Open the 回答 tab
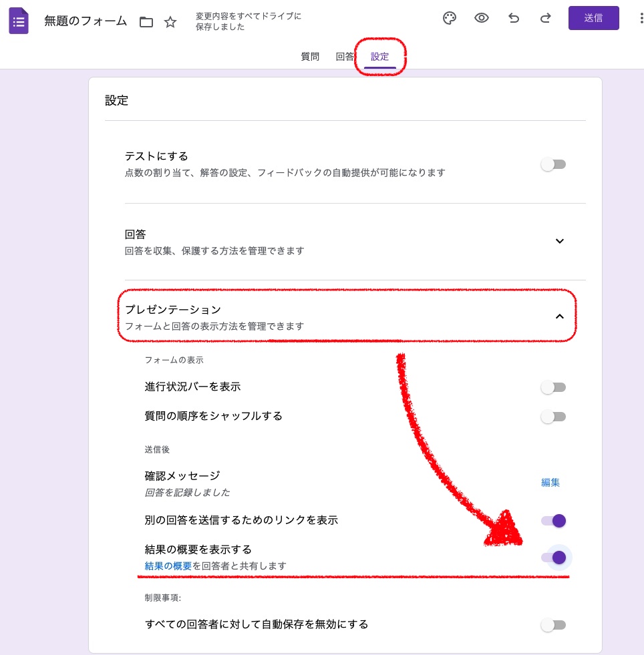This screenshot has height=655, width=644. (344, 57)
